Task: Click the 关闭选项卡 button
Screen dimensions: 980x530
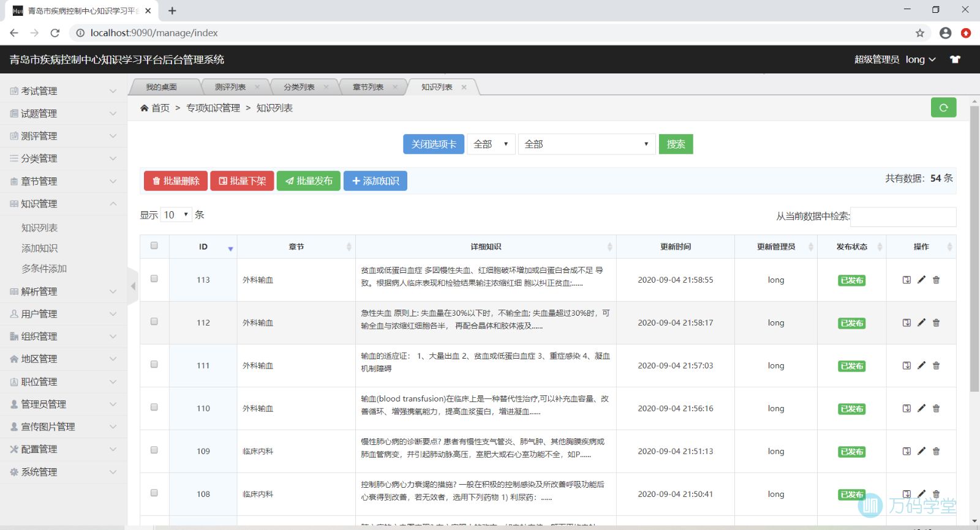Action: point(434,144)
